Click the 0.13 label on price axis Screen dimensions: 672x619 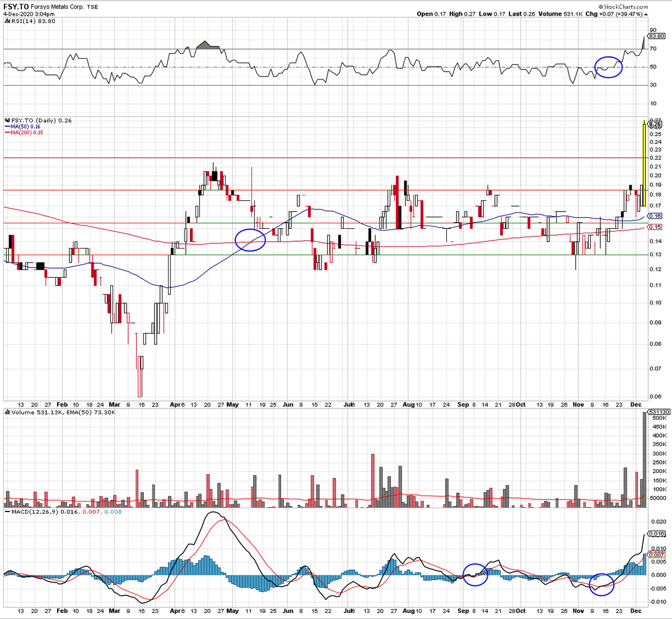(655, 255)
